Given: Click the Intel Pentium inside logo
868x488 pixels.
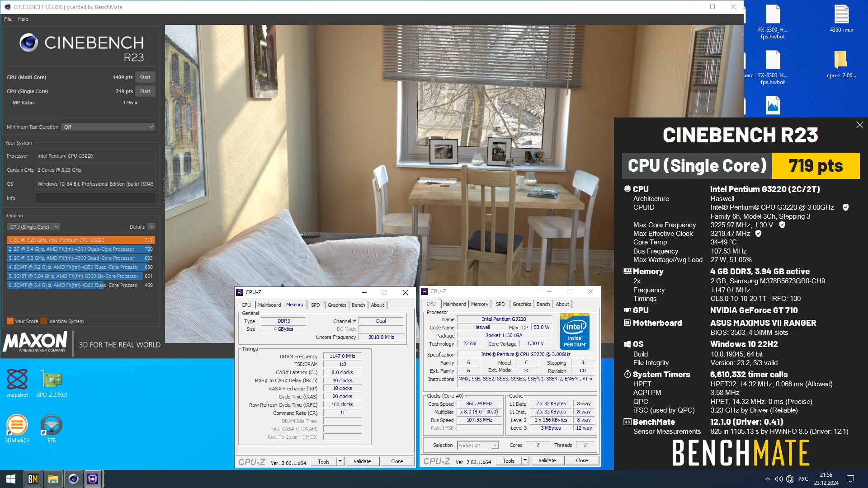Looking at the screenshot, I should (x=575, y=331).
